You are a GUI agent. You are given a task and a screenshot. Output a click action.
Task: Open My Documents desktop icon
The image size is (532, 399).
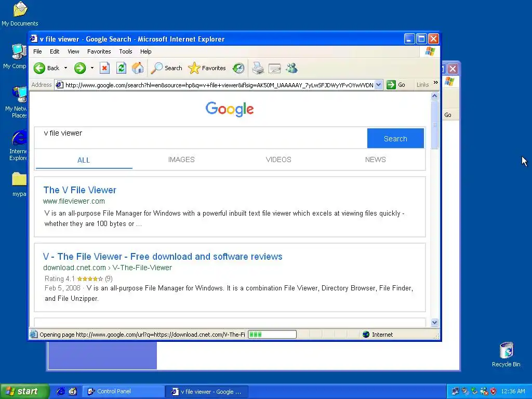pyautogui.click(x=20, y=14)
